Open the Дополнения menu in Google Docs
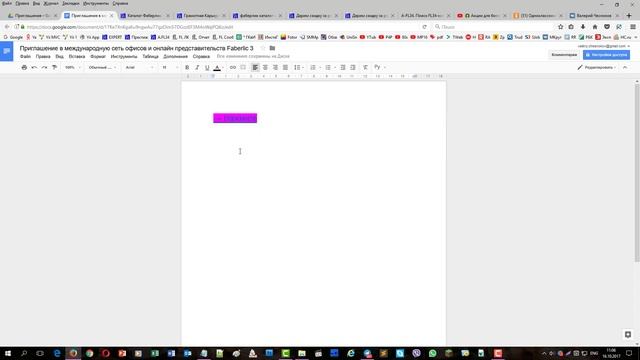Image resolution: width=640 pixels, height=360 pixels. 176,56
